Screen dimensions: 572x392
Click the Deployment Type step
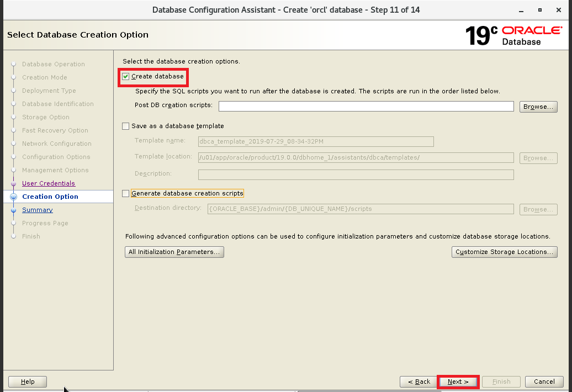(x=49, y=91)
